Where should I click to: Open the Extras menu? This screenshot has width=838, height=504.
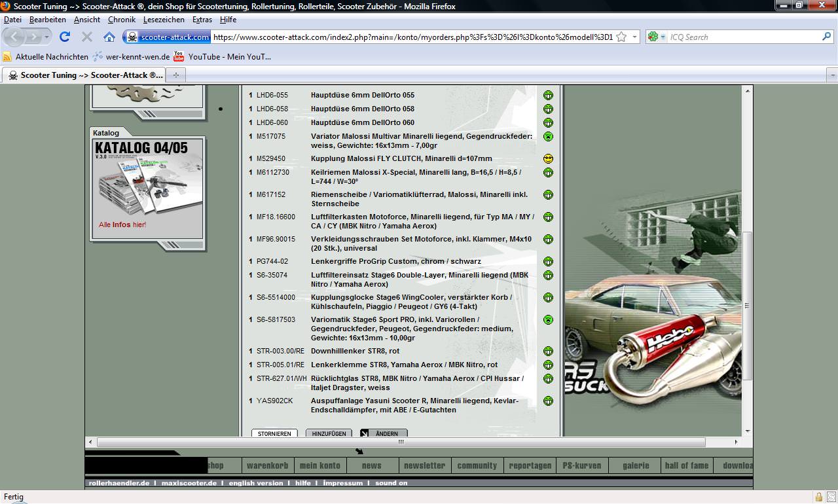coord(202,20)
